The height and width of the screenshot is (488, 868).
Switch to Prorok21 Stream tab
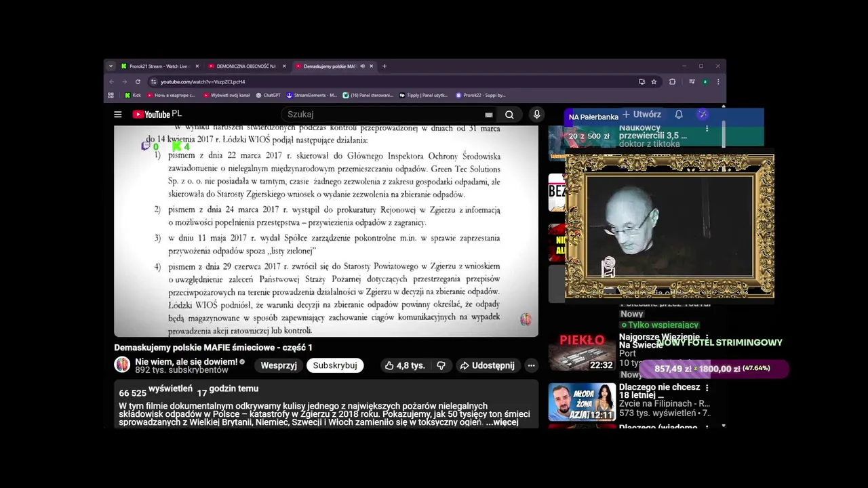[159, 66]
